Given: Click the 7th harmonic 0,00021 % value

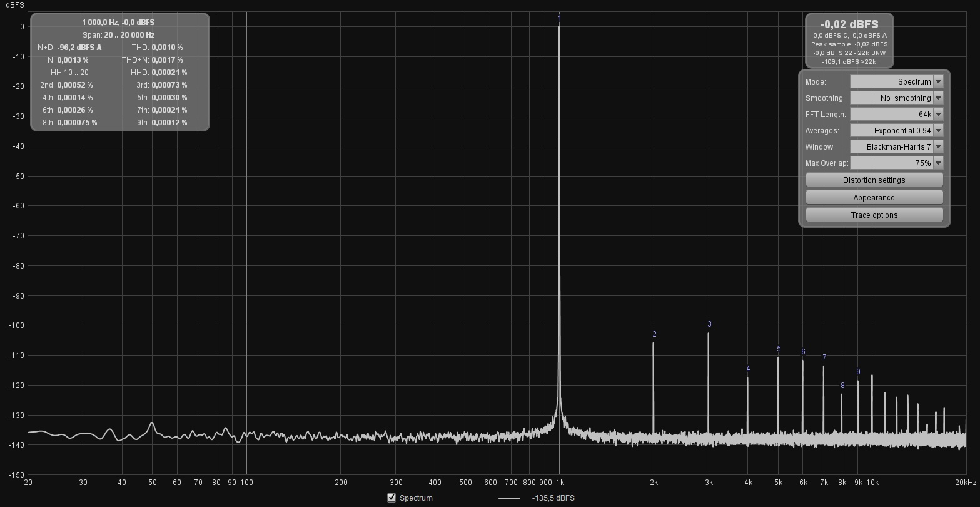Looking at the screenshot, I should click(x=169, y=110).
